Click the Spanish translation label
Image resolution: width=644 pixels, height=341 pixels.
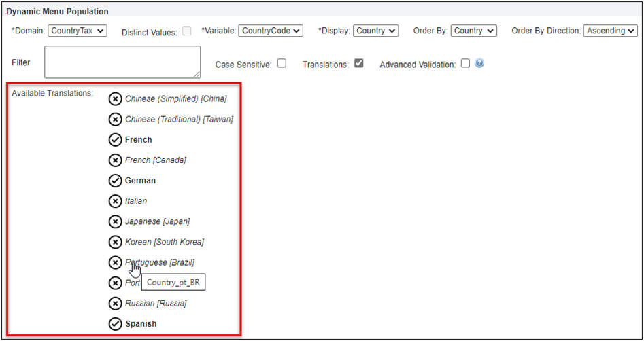point(141,324)
